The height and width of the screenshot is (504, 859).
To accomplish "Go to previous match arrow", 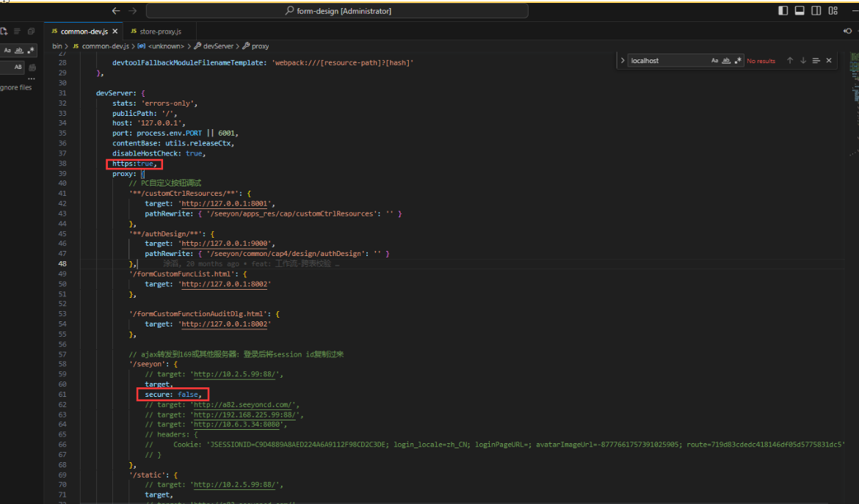I will (790, 61).
